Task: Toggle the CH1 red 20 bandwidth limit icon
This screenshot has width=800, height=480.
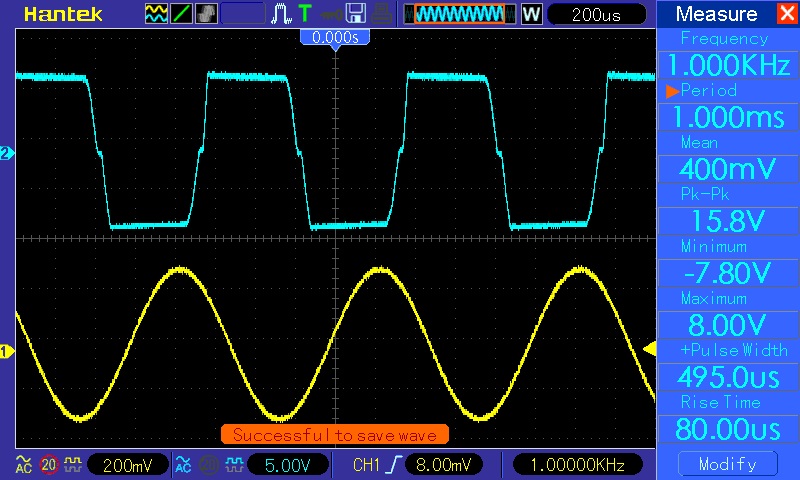Action: 47,464
